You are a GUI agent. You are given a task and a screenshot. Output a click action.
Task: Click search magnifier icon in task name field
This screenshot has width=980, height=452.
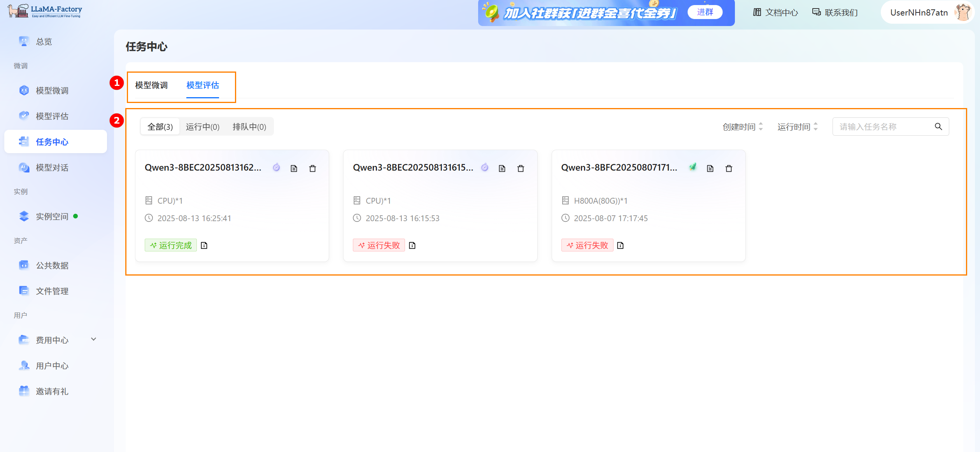point(938,127)
